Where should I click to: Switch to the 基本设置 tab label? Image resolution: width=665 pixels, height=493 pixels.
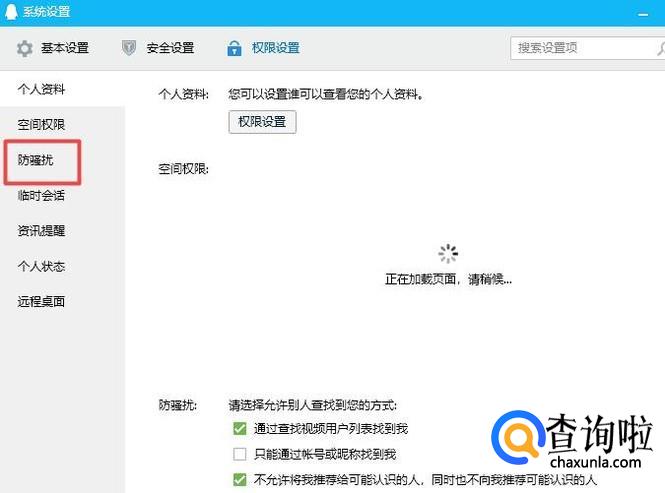[64, 48]
